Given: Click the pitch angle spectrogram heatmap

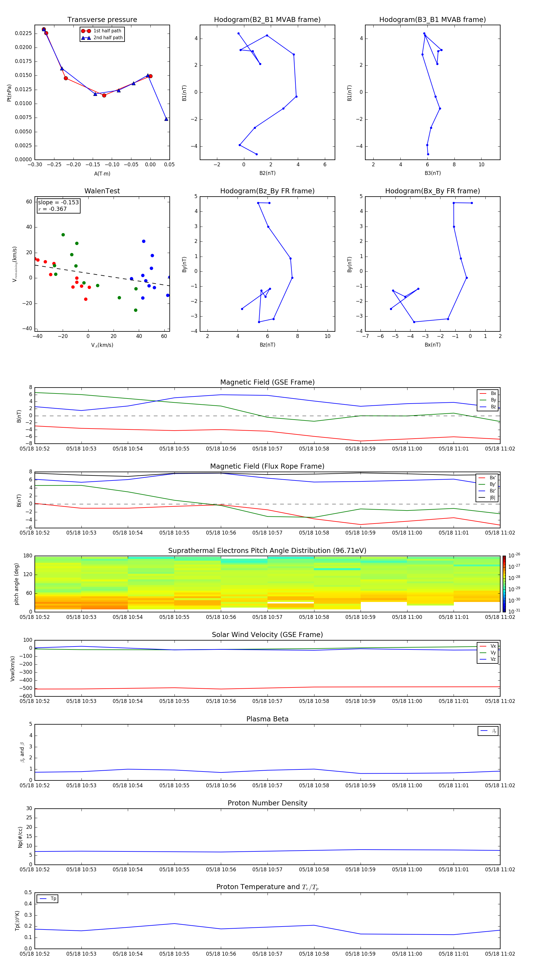Looking at the screenshot, I should 267,584.
